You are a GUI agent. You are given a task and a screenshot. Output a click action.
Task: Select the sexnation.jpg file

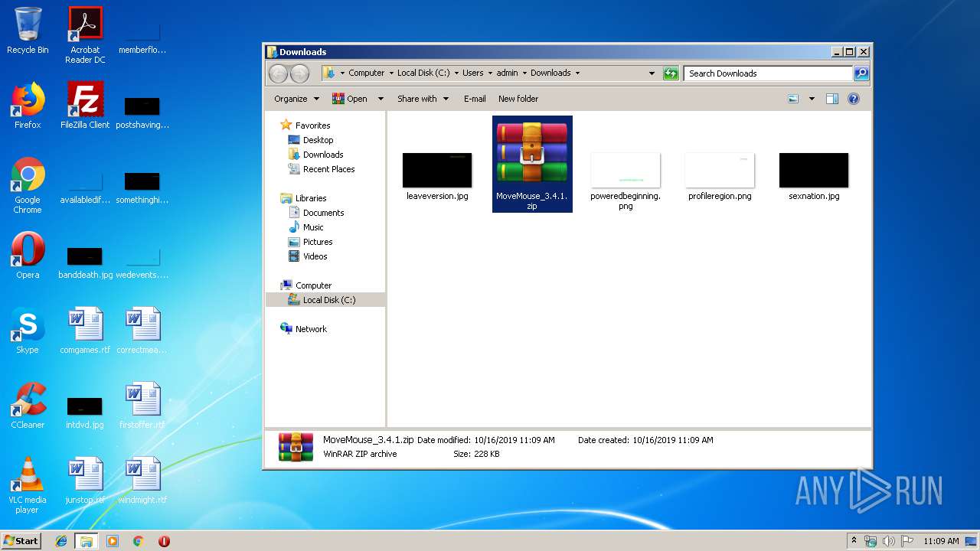coord(814,176)
